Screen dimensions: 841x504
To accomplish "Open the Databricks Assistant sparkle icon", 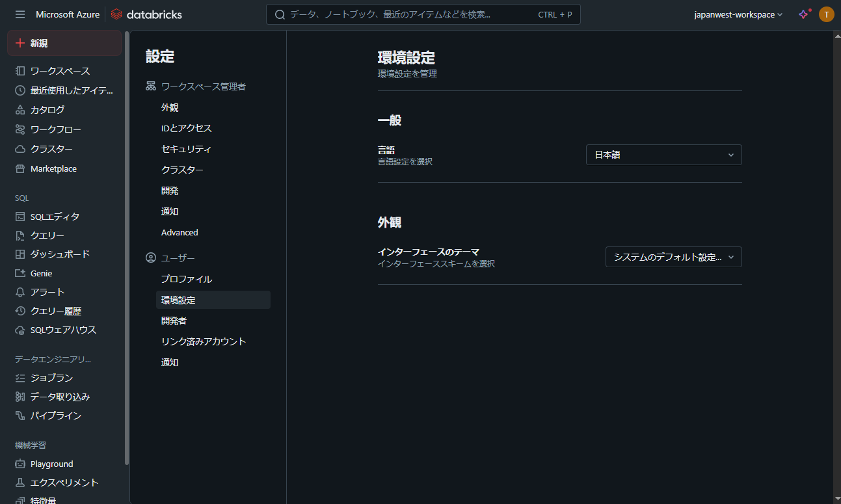I will (804, 14).
